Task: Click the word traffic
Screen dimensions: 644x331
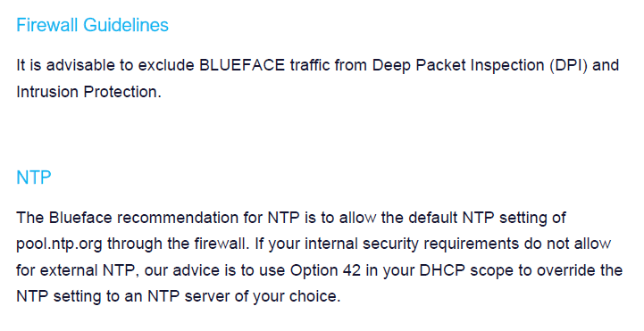Action: click(x=310, y=65)
